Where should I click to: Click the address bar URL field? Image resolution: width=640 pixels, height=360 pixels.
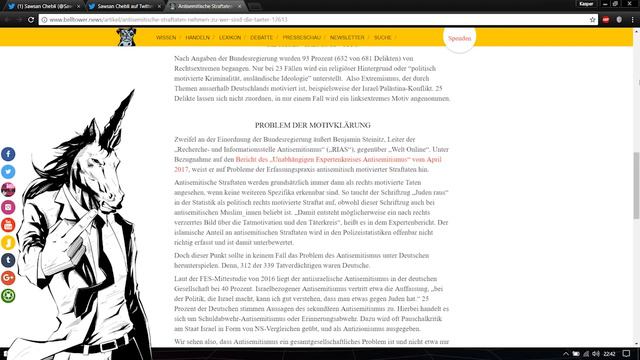318,20
